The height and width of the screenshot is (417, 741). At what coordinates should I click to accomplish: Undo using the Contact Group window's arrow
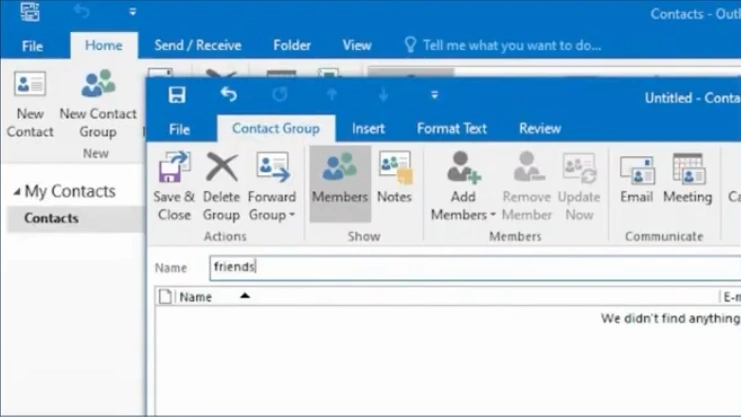[x=229, y=95]
